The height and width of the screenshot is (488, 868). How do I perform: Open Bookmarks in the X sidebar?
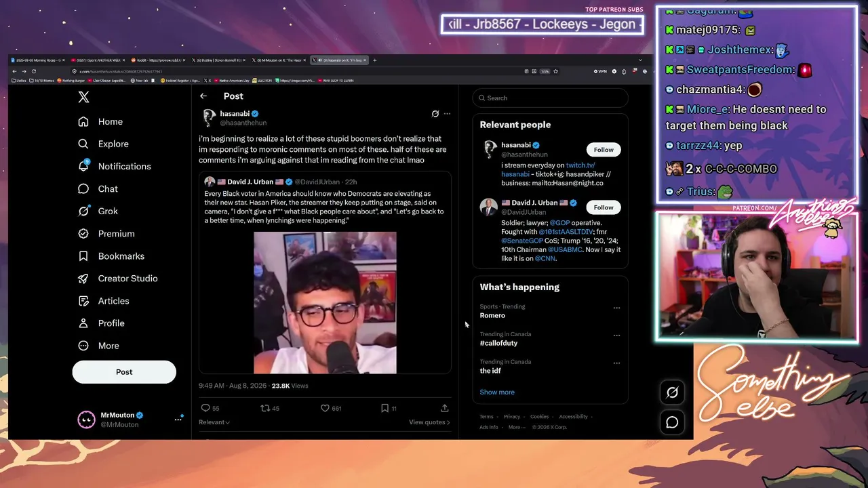(111, 256)
